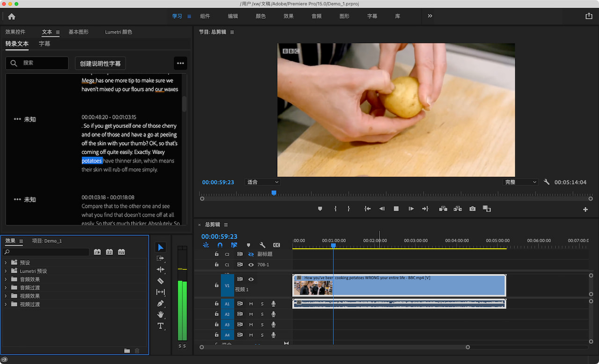The image size is (599, 364).
Task: Switch to the 颜色 workspace tab
Action: pos(261,15)
